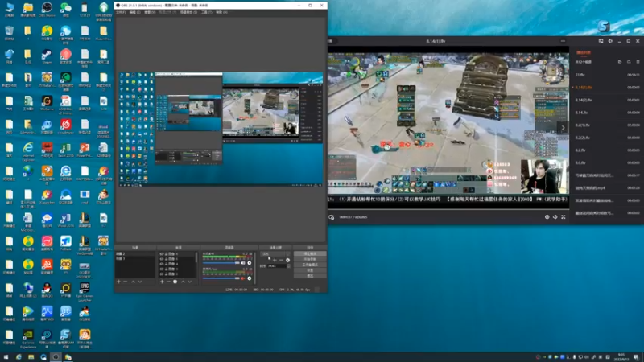
Task: Click OBS preview canvas thumbnail
Action: point(221,130)
